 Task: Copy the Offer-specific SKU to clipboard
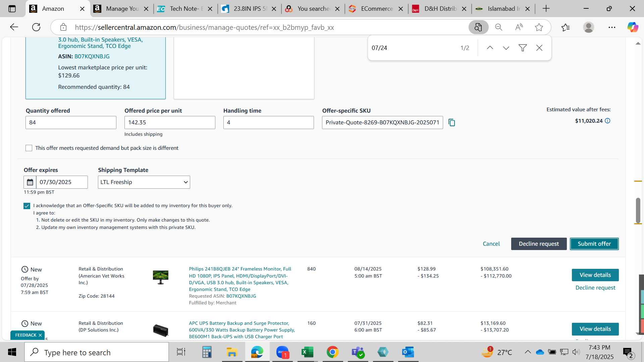452,123
